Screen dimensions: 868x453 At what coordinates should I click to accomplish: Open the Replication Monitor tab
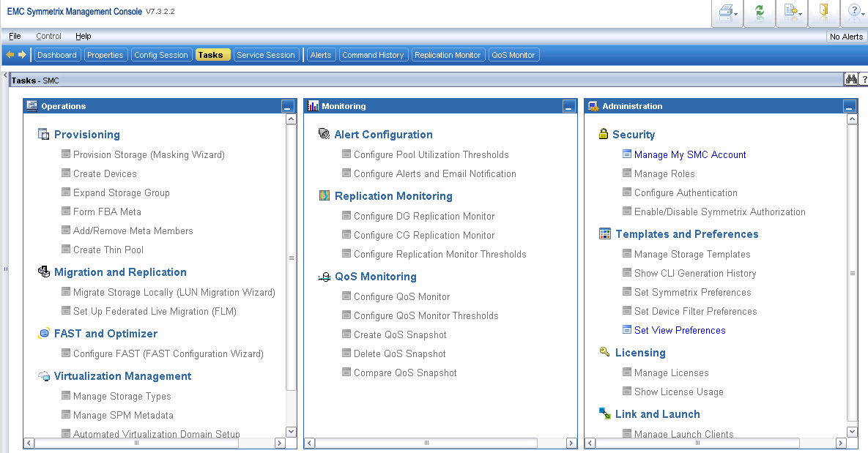pyautogui.click(x=448, y=55)
